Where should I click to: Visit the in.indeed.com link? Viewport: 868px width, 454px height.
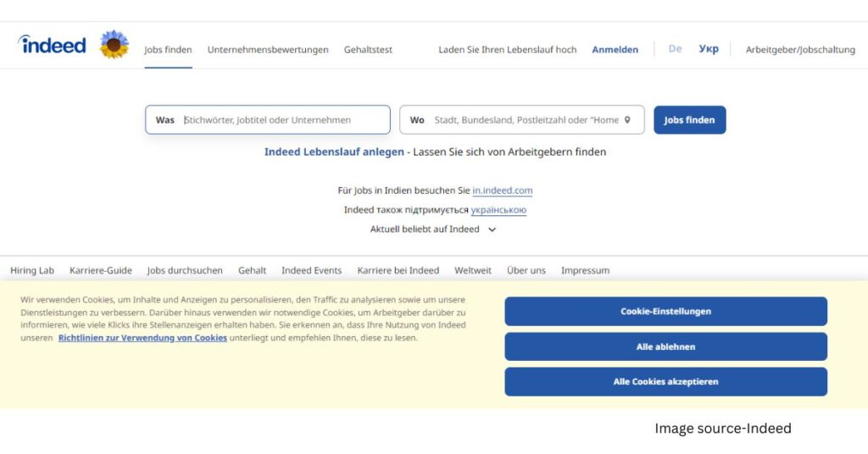coord(502,191)
